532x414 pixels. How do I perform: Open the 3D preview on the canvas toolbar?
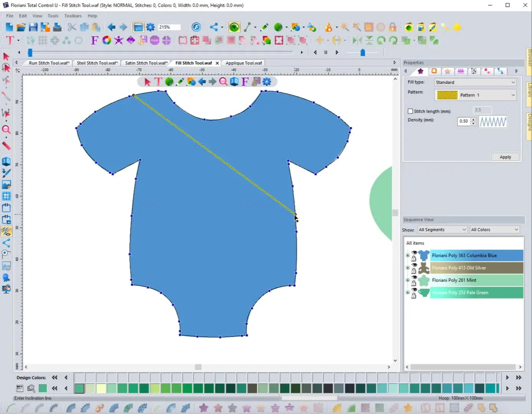tap(234, 81)
